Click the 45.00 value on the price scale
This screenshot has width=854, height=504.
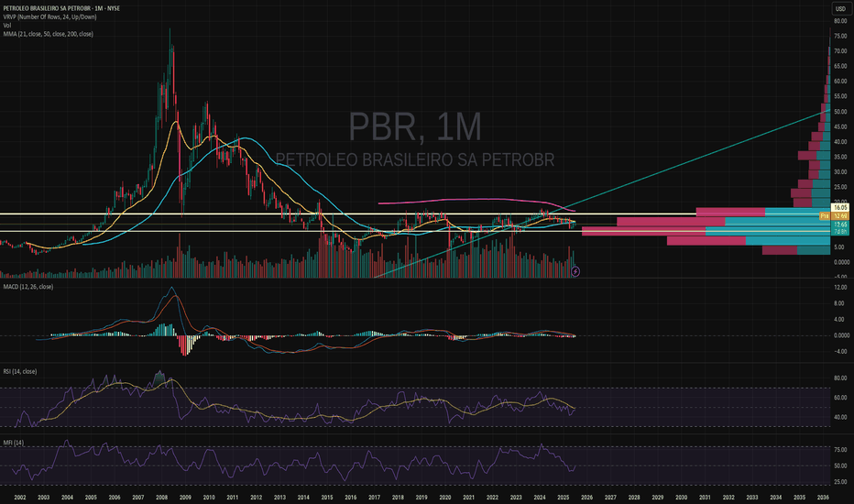pos(840,127)
